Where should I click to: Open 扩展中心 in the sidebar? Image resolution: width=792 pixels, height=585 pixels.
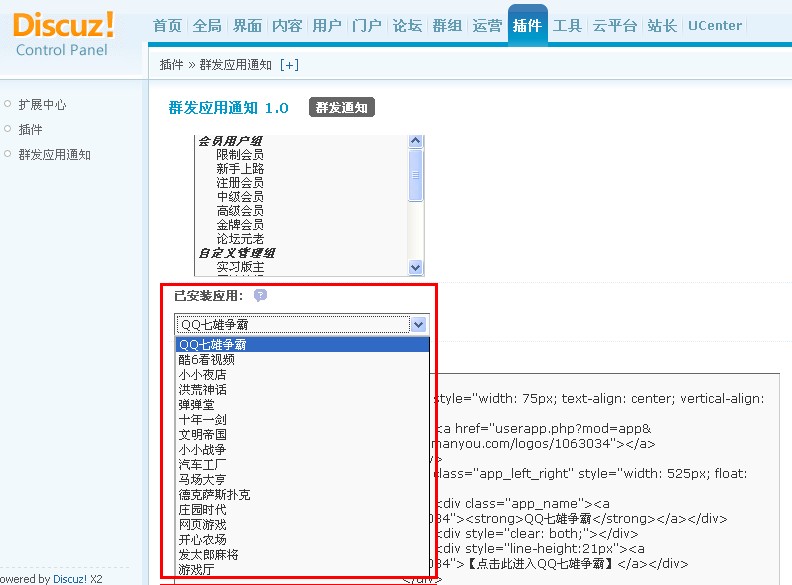(x=42, y=105)
